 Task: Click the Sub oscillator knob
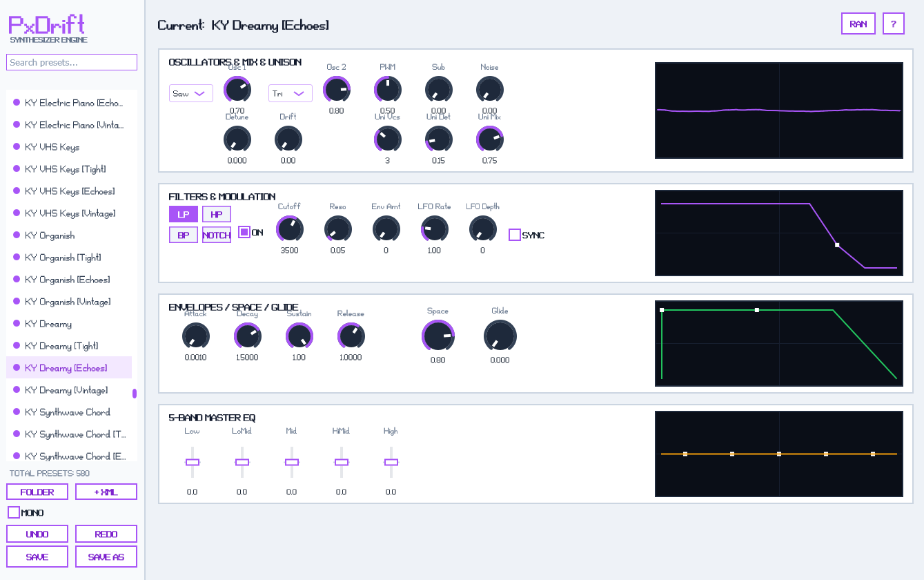(438, 90)
